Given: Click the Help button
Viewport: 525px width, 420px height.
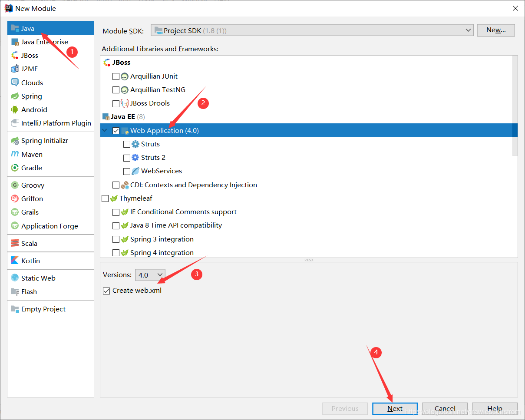Looking at the screenshot, I should click(495, 408).
